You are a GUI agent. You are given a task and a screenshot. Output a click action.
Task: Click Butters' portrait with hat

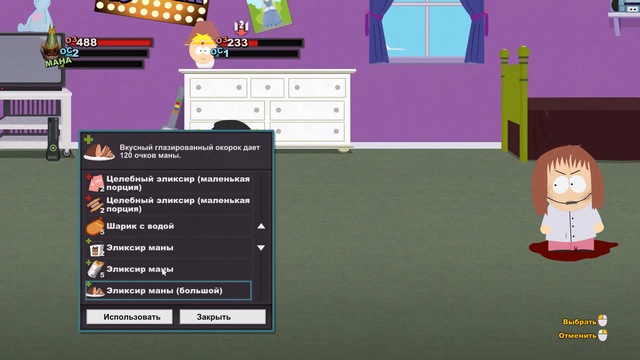[202, 46]
